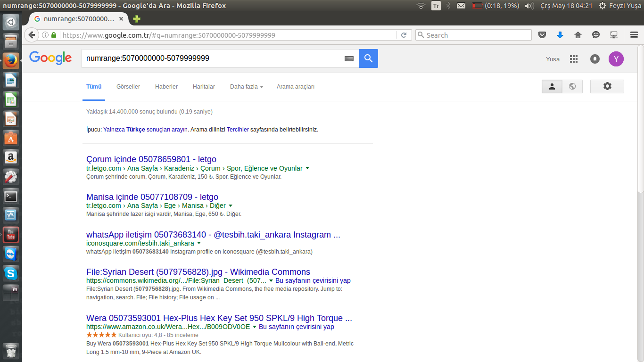
Task: Open Google notifications bell icon
Action: (595, 59)
